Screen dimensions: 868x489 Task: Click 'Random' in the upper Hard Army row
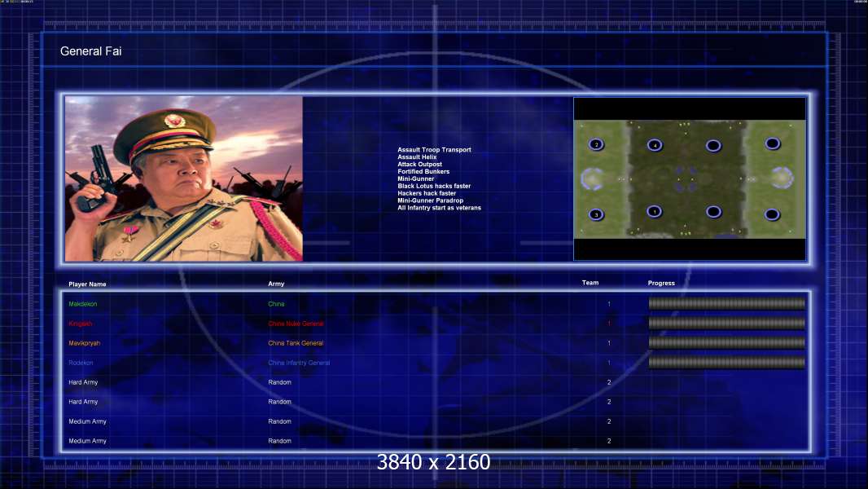(x=279, y=382)
